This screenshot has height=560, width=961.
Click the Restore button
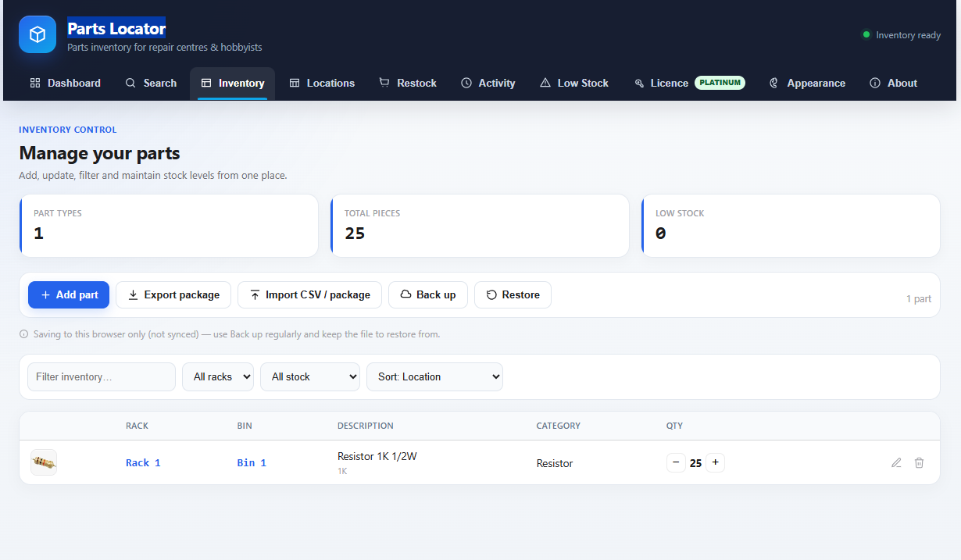(x=513, y=294)
